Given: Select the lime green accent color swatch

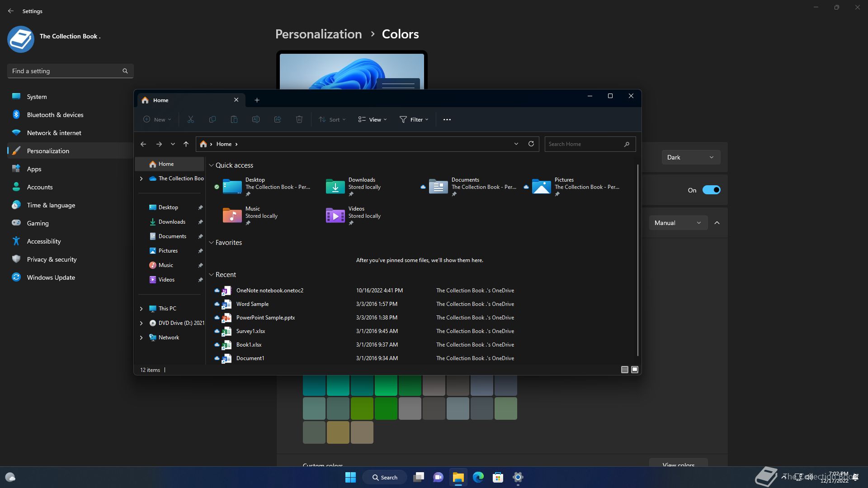Looking at the screenshot, I should 362,408.
